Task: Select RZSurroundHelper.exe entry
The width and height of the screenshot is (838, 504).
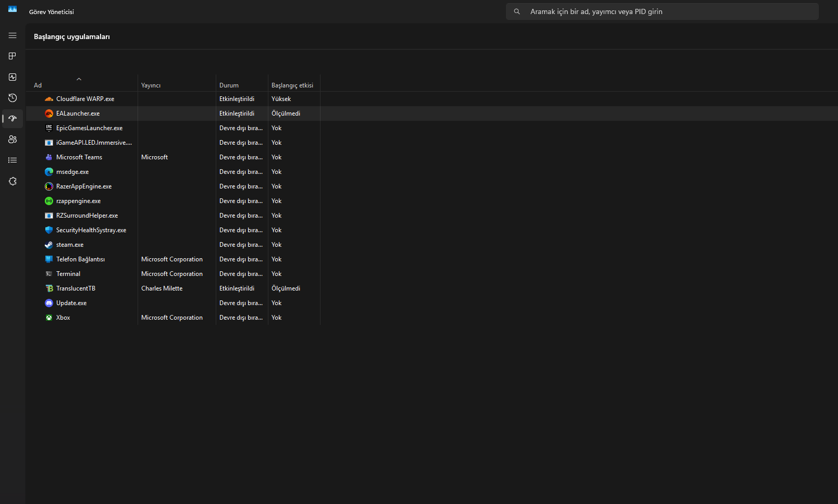Action: (87, 216)
